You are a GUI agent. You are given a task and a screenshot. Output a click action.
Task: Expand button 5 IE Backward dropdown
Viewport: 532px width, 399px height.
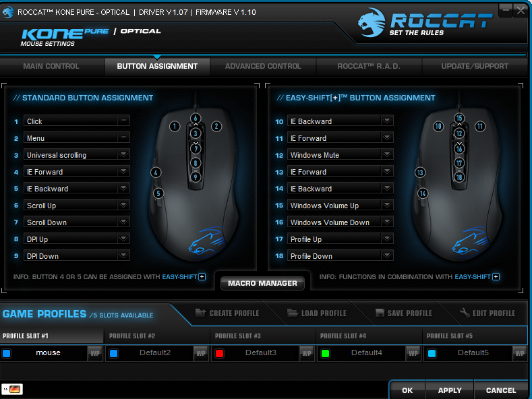(x=123, y=188)
